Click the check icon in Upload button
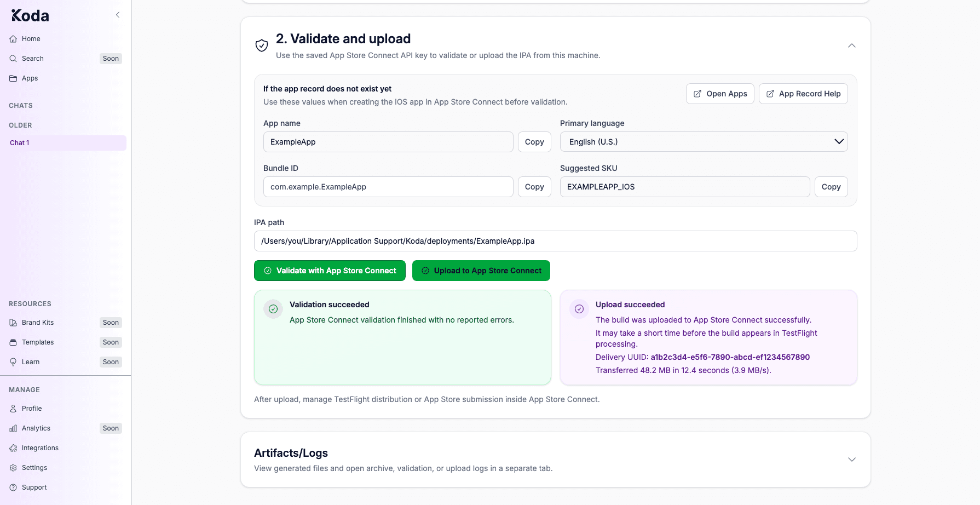 [425, 271]
